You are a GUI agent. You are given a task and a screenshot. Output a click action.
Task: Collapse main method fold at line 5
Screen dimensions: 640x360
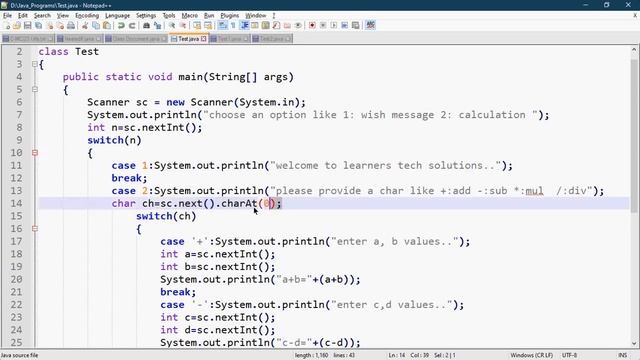35,89
